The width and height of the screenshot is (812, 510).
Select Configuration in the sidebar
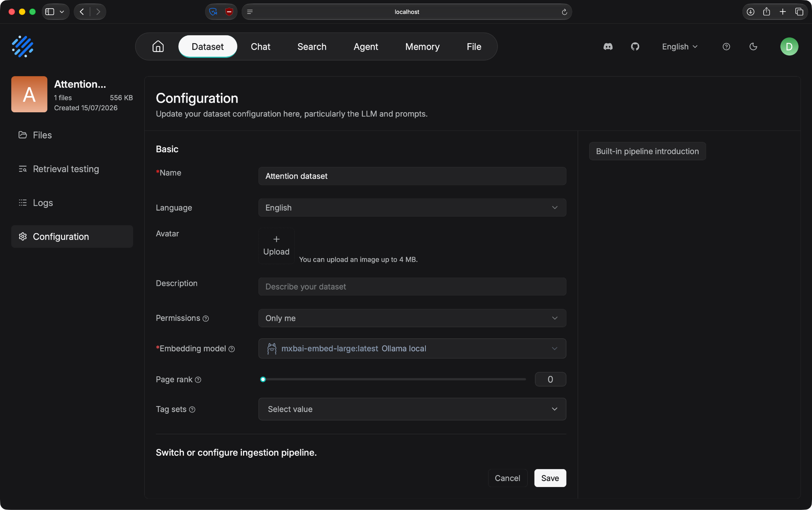point(72,237)
